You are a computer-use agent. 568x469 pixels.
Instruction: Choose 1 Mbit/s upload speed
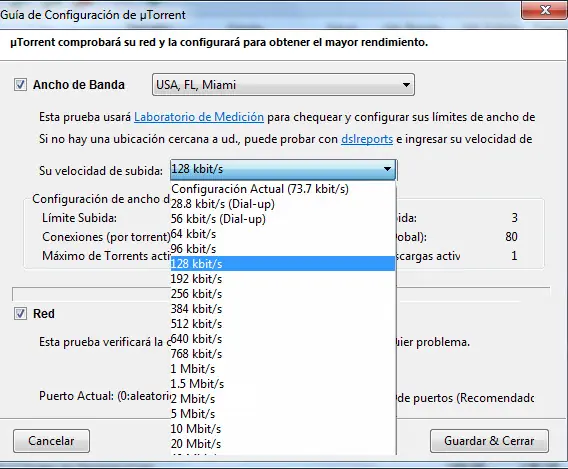click(283, 369)
